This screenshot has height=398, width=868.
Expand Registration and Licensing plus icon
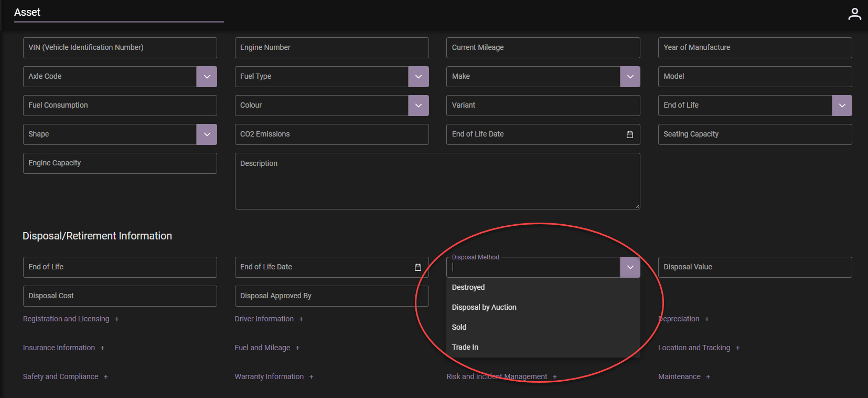(x=117, y=319)
